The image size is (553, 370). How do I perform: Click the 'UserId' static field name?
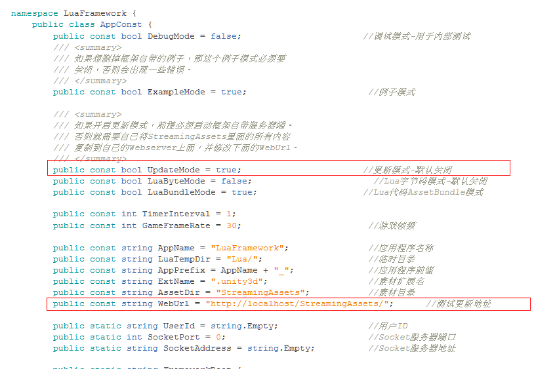pos(178,326)
